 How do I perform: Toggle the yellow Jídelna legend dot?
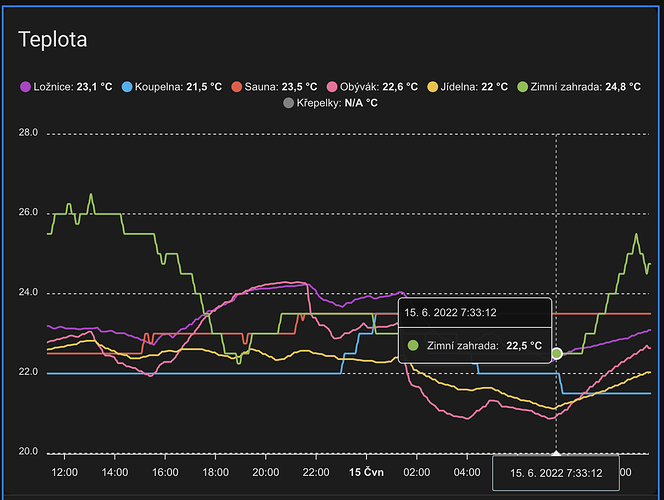433,87
